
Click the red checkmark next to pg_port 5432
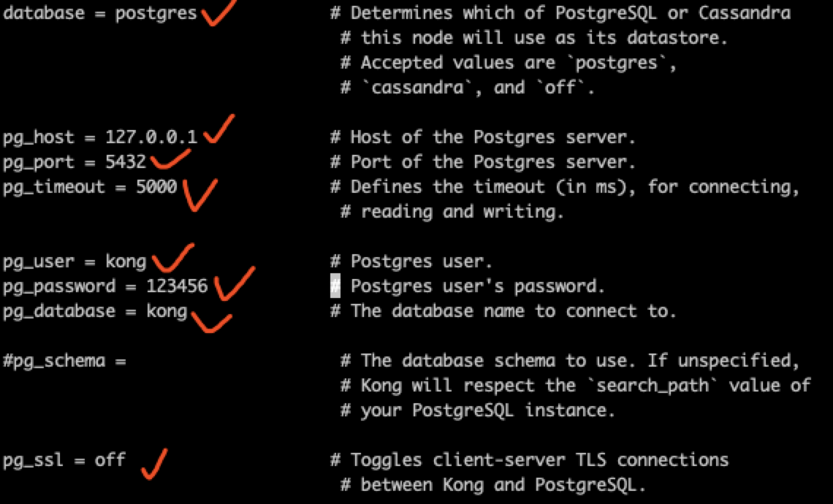coord(170,159)
